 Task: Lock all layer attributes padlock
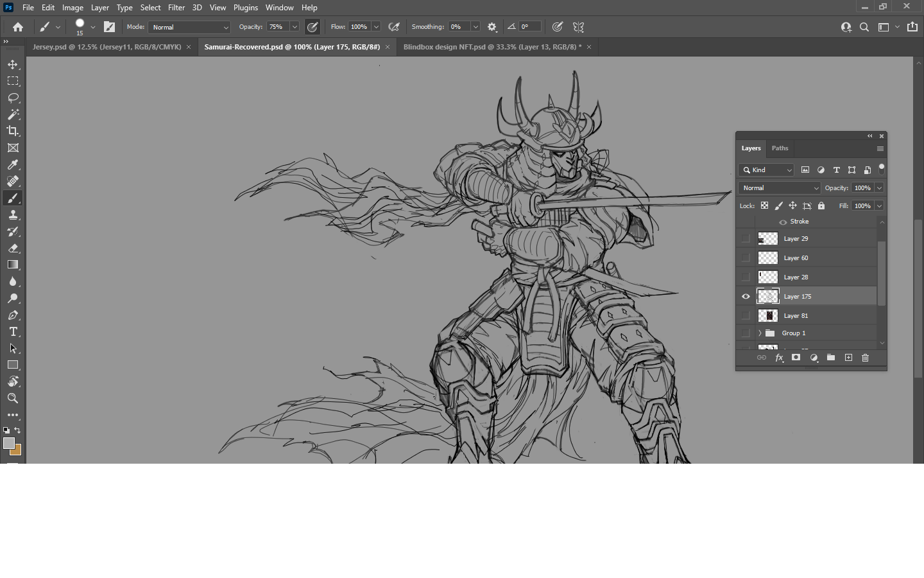(x=821, y=206)
